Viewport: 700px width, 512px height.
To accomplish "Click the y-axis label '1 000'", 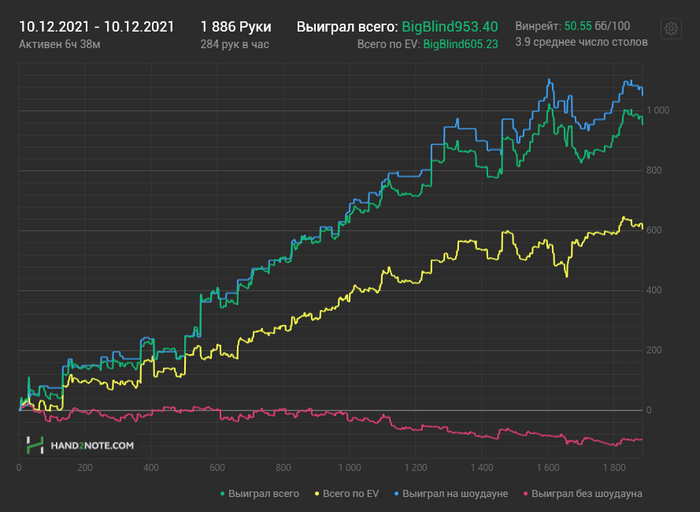I will tap(658, 110).
